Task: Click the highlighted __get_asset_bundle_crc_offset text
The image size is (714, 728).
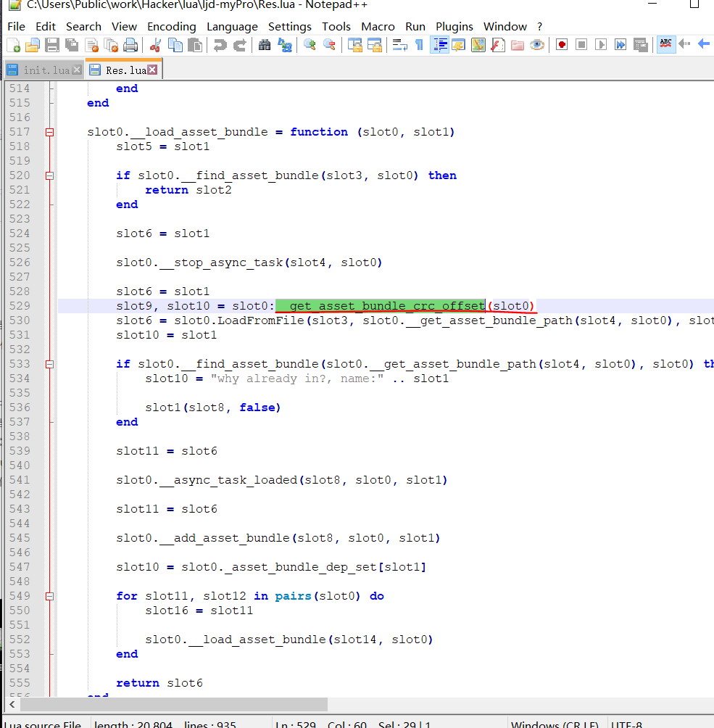Action: pos(381,306)
